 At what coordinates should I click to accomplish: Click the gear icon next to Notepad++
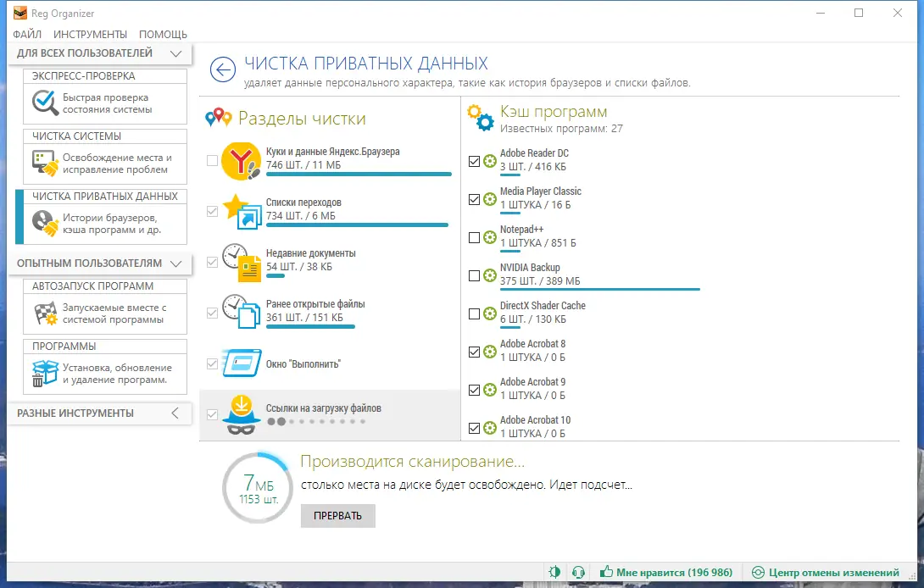490,237
